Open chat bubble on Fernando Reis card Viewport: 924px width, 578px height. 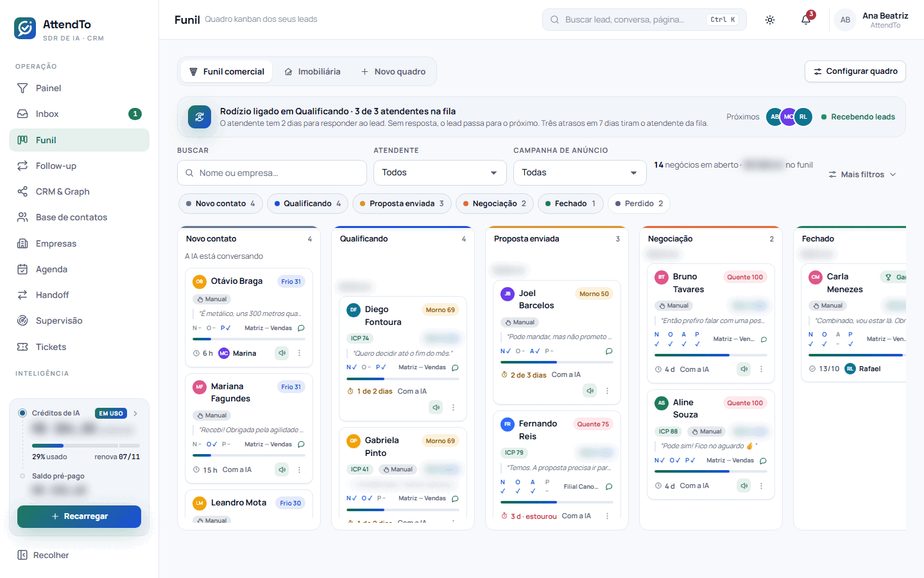tap(609, 487)
